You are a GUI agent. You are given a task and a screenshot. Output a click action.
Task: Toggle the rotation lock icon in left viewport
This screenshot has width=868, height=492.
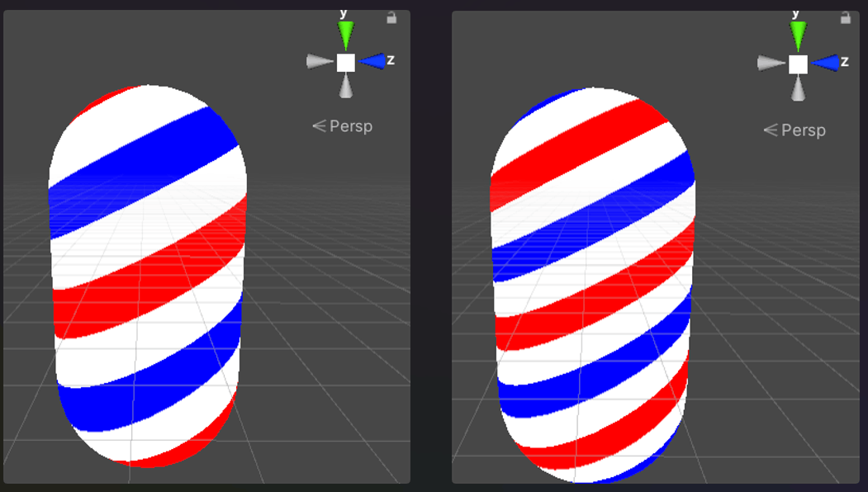pos(391,17)
